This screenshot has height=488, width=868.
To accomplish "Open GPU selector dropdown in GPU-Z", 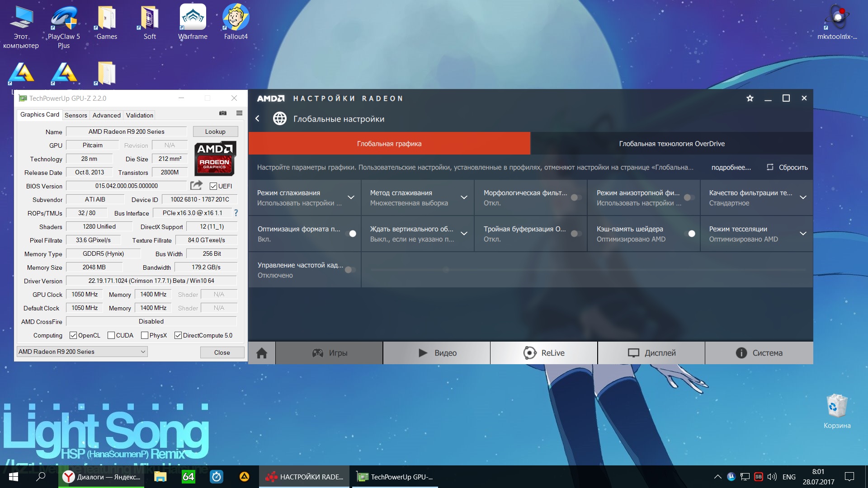I will (82, 352).
